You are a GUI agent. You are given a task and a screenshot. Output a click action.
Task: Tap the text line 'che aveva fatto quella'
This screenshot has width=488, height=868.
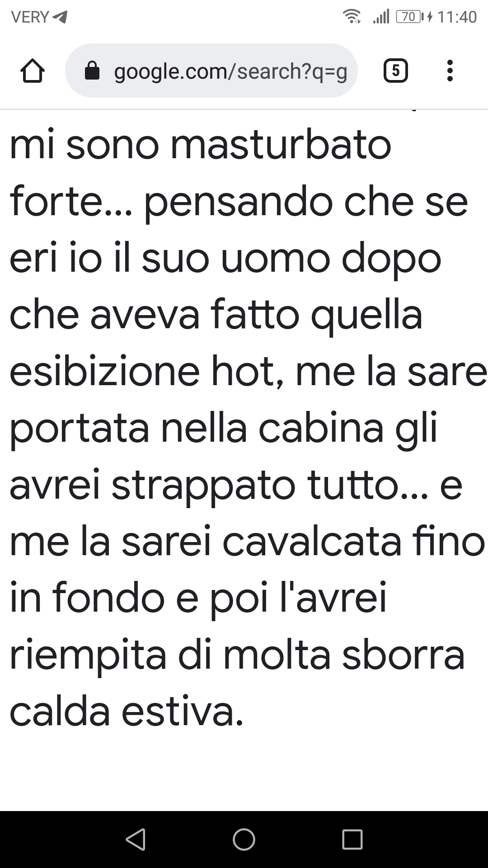[216, 315]
